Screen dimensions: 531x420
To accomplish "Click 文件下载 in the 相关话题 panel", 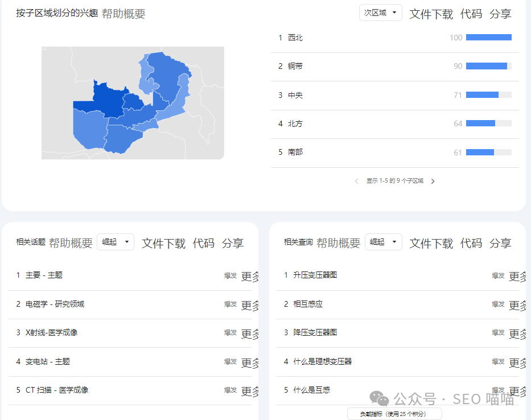I will [163, 244].
